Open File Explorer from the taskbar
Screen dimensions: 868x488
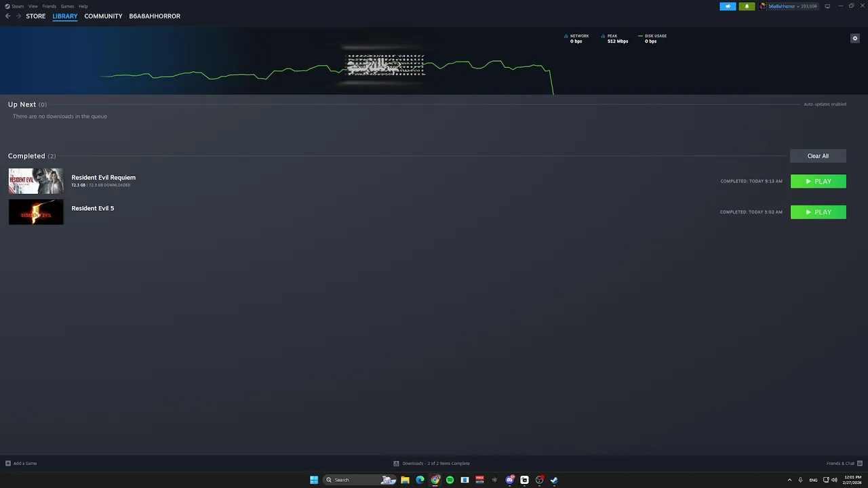click(405, 480)
